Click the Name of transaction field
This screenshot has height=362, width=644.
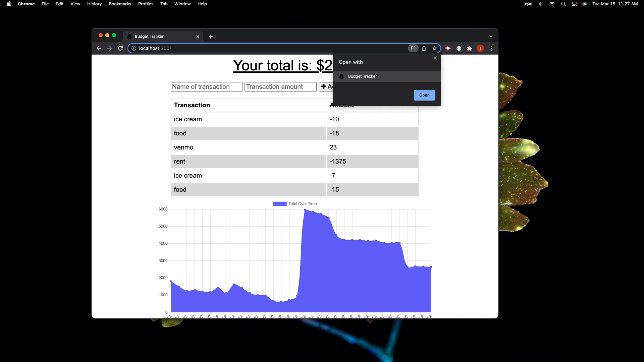coord(206,86)
